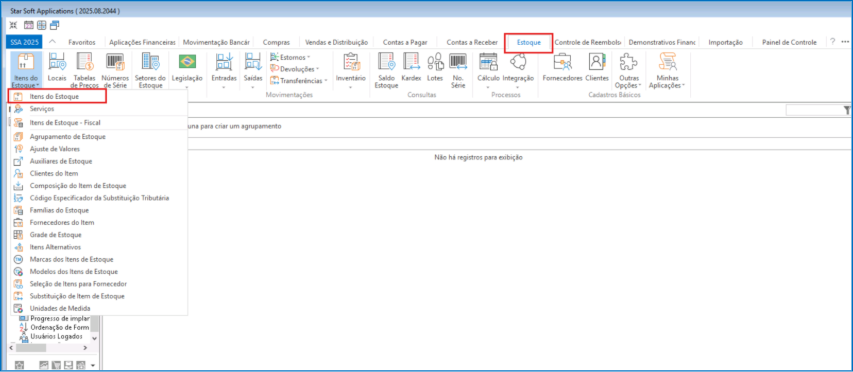Click navigation tree scroll down arrow
Image resolution: width=853 pixels, height=372 pixels.
click(x=95, y=338)
